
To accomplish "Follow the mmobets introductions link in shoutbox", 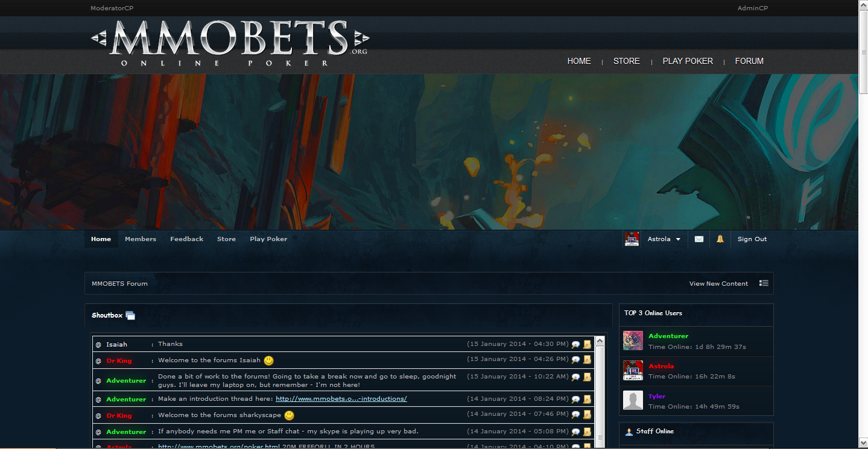I will [x=341, y=399].
